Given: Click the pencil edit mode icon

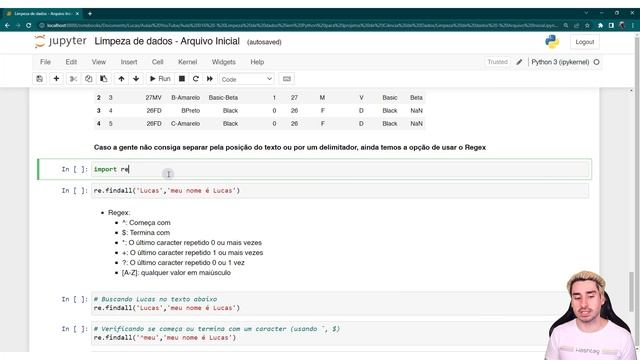Looking at the screenshot, I should [519, 62].
